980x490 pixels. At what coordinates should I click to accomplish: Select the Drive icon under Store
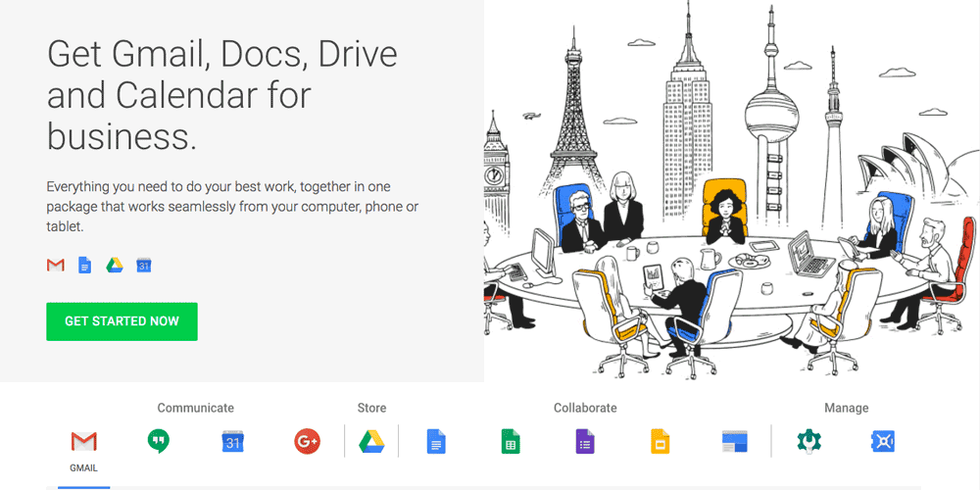point(371,441)
